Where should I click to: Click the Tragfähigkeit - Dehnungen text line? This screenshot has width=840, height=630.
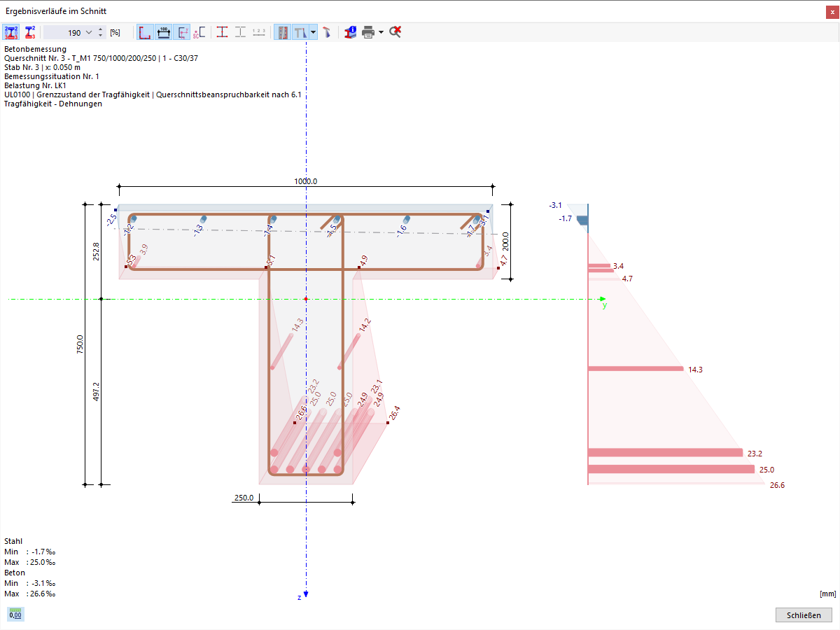click(x=53, y=104)
